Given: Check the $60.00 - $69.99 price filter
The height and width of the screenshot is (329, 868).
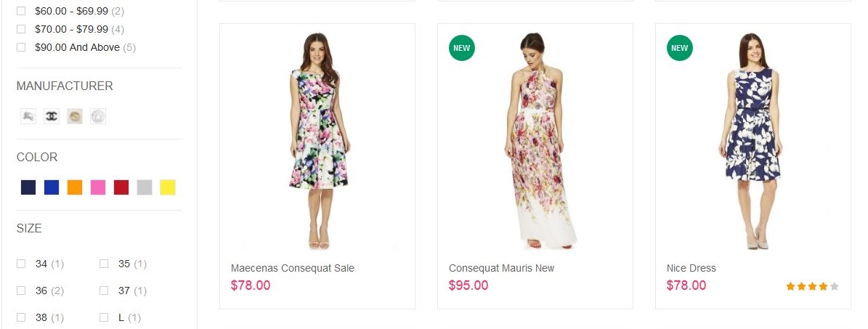Looking at the screenshot, I should [21, 12].
